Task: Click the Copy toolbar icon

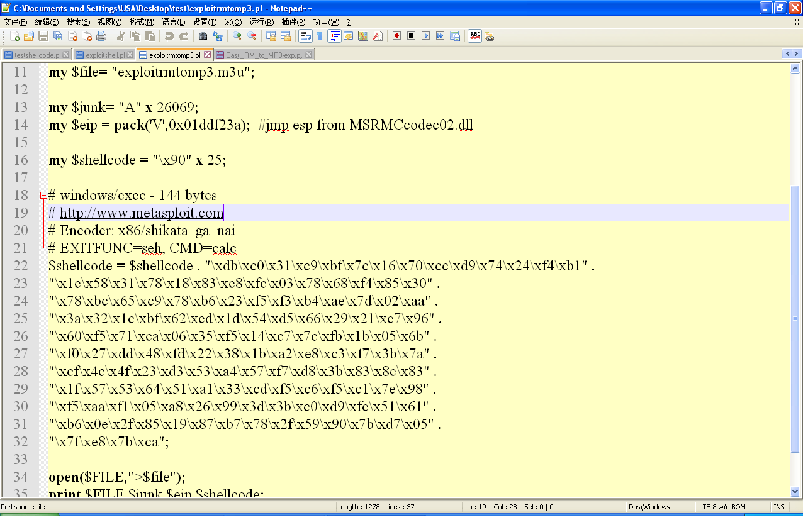Action: tap(135, 36)
